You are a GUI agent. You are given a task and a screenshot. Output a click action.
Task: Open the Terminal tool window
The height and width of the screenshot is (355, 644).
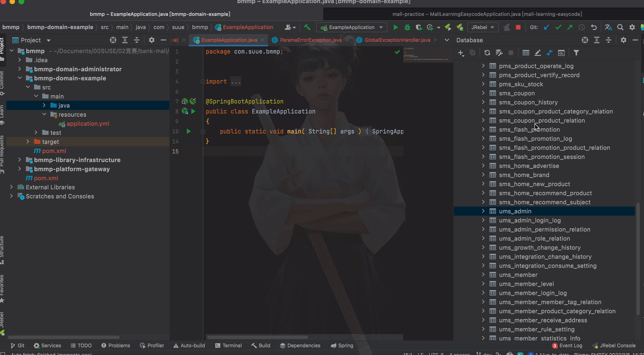228,345
